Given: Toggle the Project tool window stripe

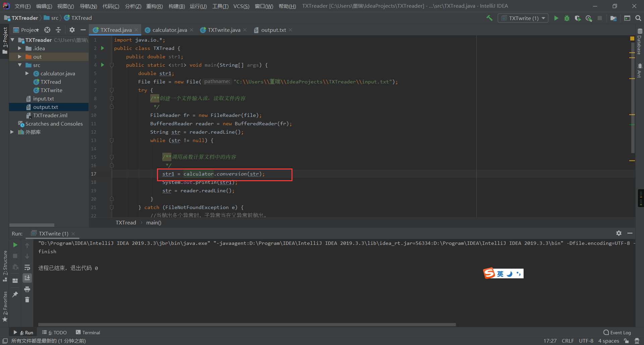Looking at the screenshot, I should [5, 41].
